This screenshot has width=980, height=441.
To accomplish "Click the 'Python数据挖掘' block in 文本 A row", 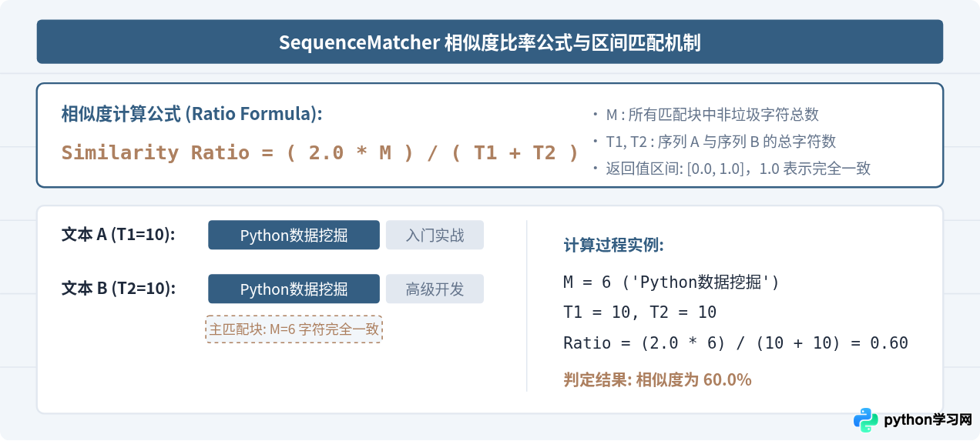I will click(x=294, y=235).
